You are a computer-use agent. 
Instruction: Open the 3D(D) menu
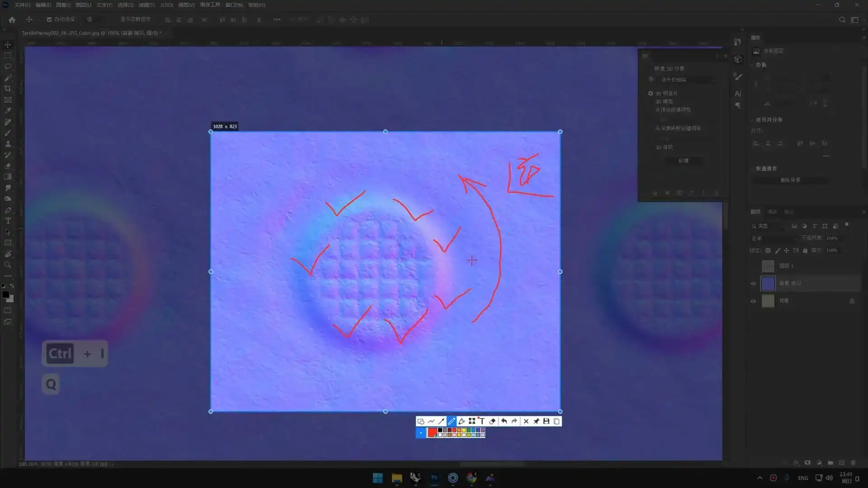[x=166, y=5]
